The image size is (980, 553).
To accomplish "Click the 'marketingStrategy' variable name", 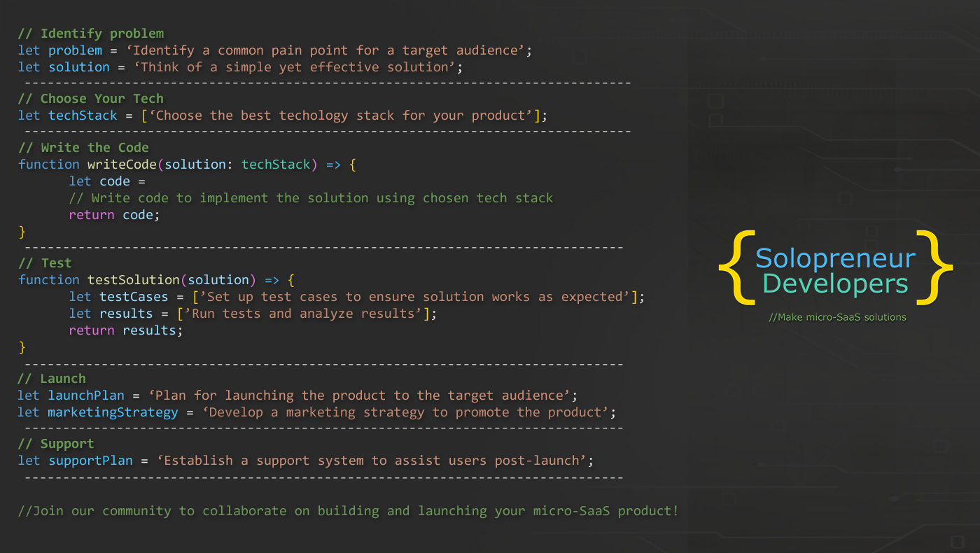I will (x=113, y=412).
